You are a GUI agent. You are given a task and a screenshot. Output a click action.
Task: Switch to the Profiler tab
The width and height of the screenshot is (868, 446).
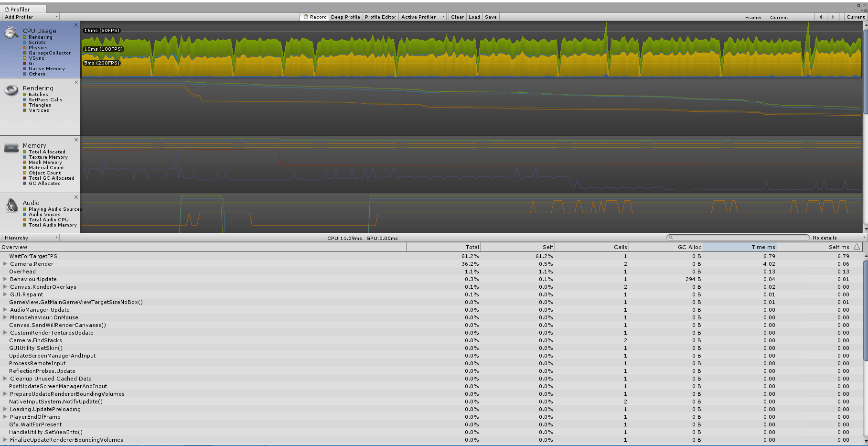[21, 9]
